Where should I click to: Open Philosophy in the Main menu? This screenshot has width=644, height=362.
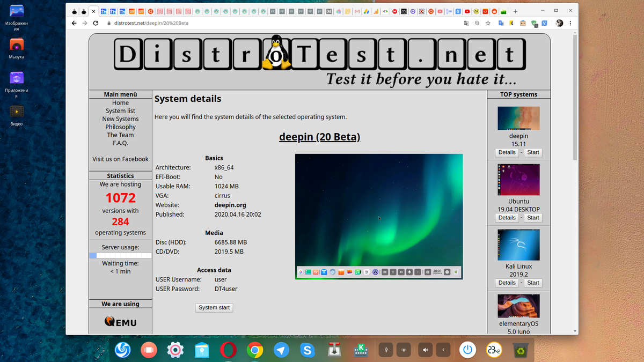(x=120, y=127)
